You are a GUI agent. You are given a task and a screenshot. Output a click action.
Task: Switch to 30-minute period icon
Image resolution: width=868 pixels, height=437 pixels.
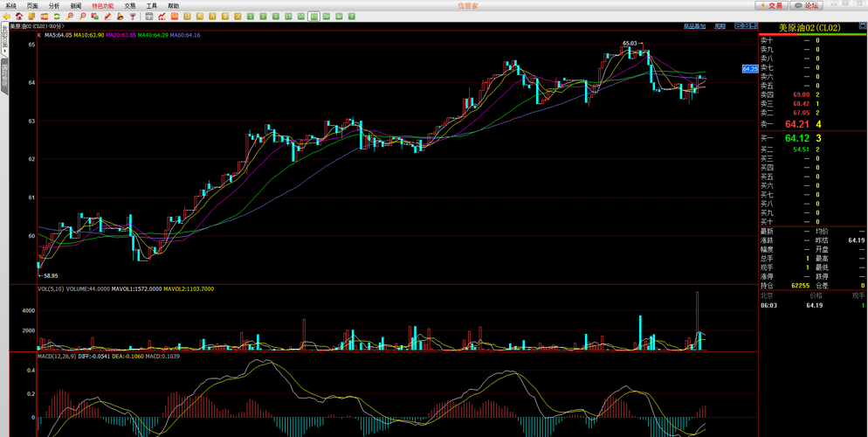click(x=301, y=17)
